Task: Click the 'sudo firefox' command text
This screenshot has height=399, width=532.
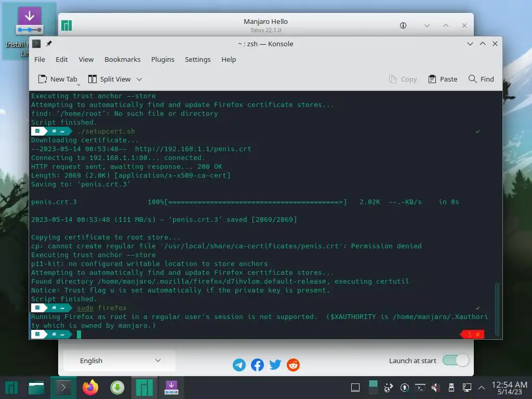Action: pyautogui.click(x=102, y=308)
